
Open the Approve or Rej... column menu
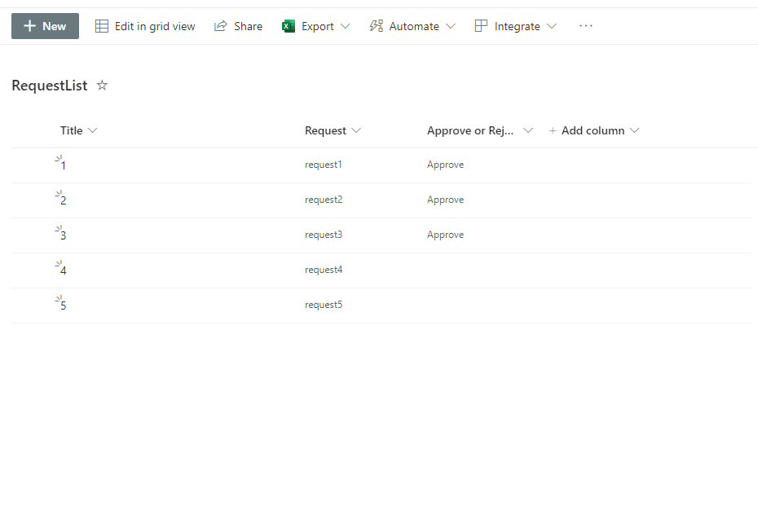tap(528, 130)
